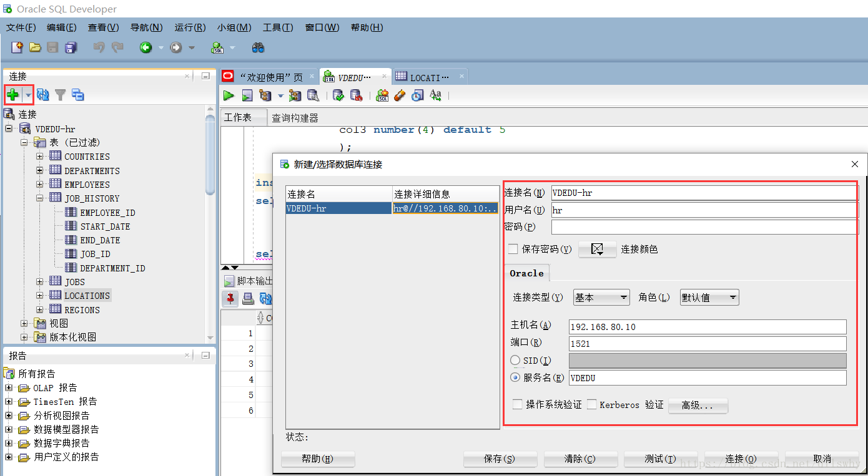The height and width of the screenshot is (476, 868).
Task: Click the Save All toolbar icon
Action: [x=71, y=47]
